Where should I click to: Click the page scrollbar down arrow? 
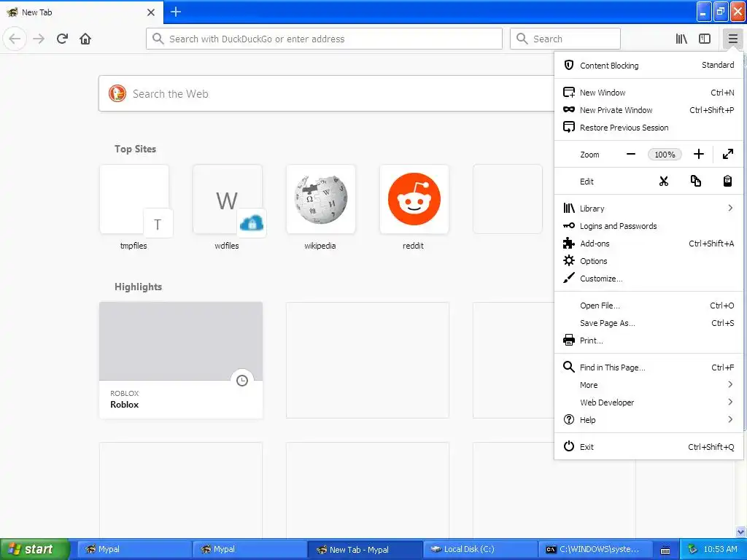click(741, 532)
